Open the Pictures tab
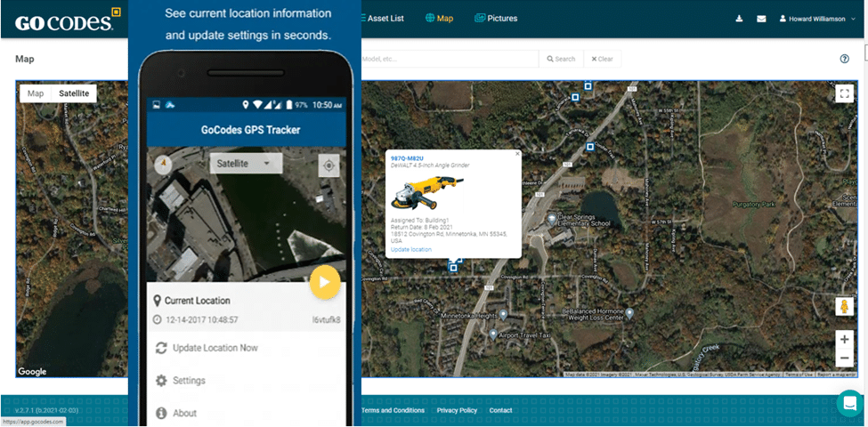 pos(496,18)
